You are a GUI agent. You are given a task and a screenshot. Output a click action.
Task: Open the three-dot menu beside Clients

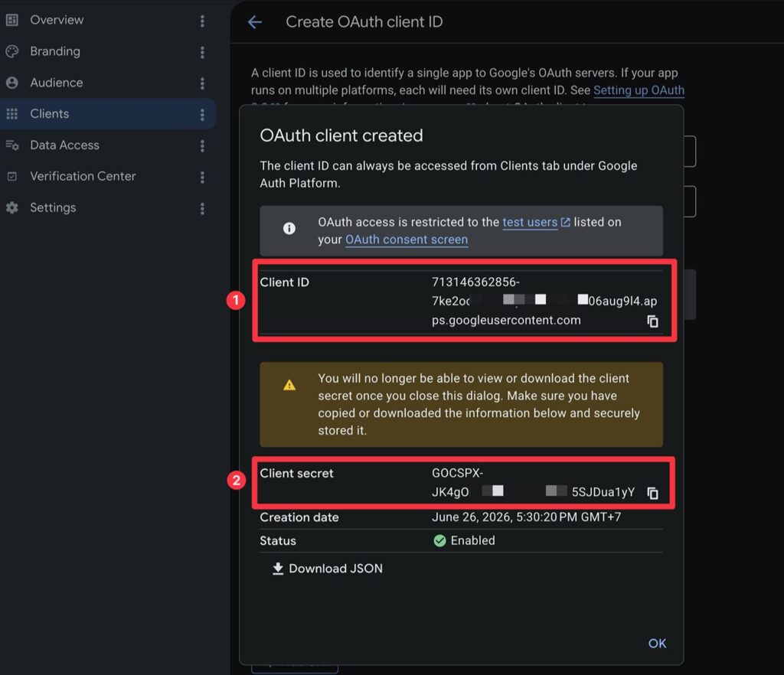click(x=202, y=115)
